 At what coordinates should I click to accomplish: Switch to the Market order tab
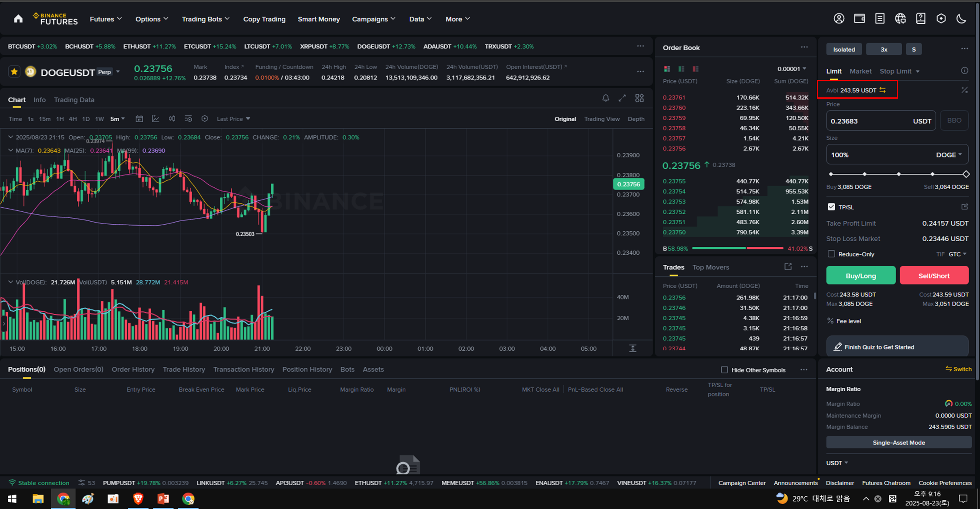pyautogui.click(x=860, y=71)
